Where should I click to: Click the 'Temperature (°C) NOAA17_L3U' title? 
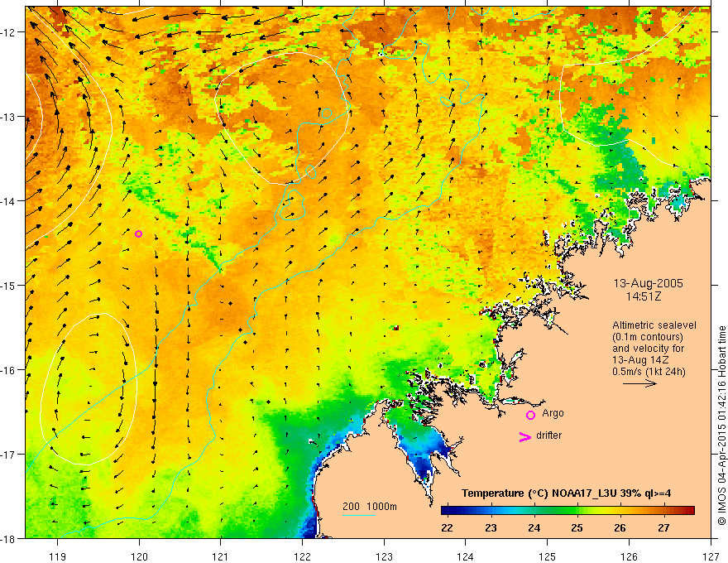[x=566, y=493]
